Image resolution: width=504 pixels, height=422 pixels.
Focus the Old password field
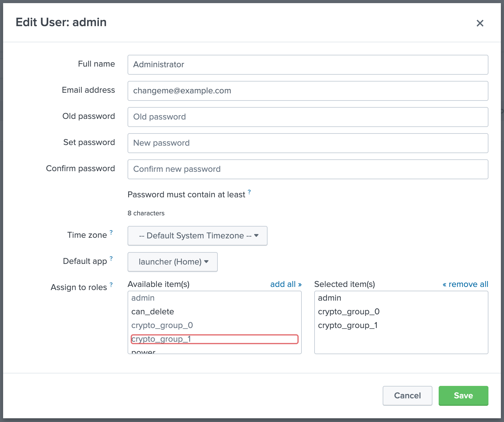(308, 117)
